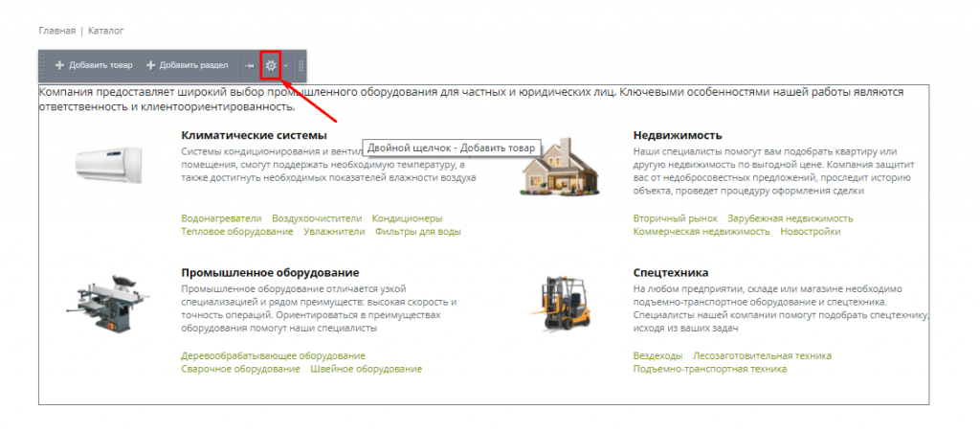Open Тепловое оборудование link
The height and width of the screenshot is (433, 980).
[x=237, y=232]
